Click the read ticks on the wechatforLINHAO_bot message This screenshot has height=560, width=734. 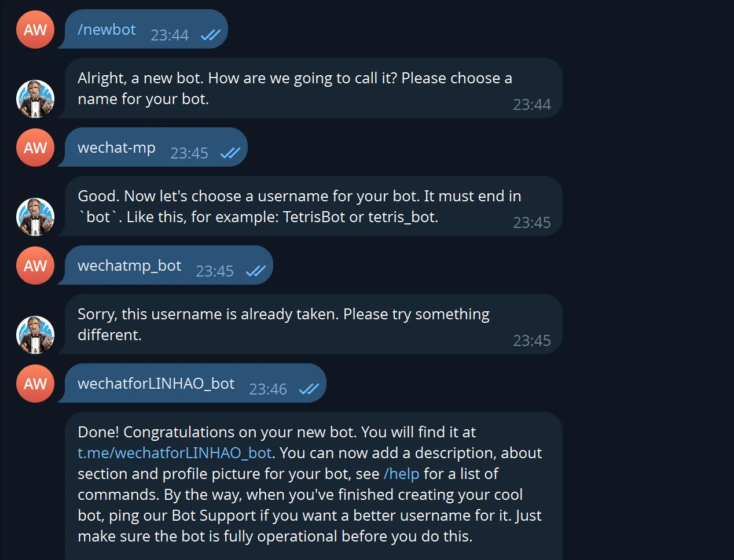[x=309, y=389]
